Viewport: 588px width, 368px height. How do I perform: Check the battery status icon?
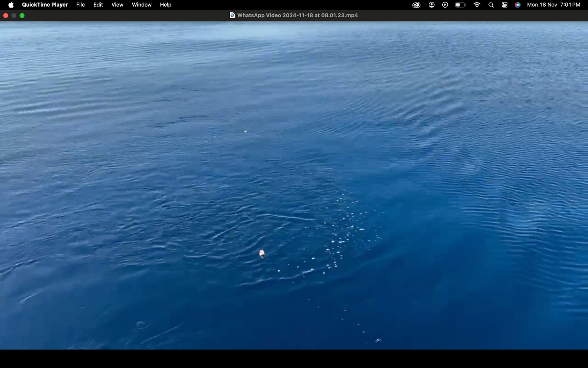tap(460, 5)
